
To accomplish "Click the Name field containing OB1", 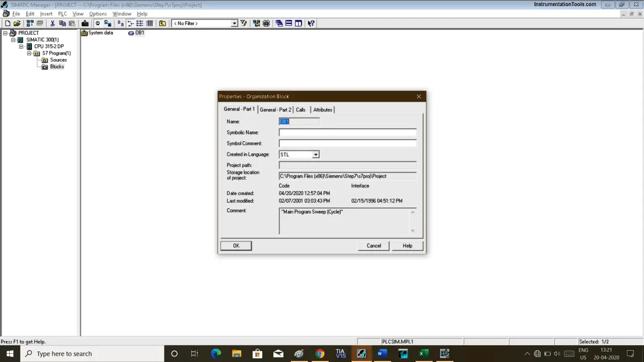I will pyautogui.click(x=299, y=122).
